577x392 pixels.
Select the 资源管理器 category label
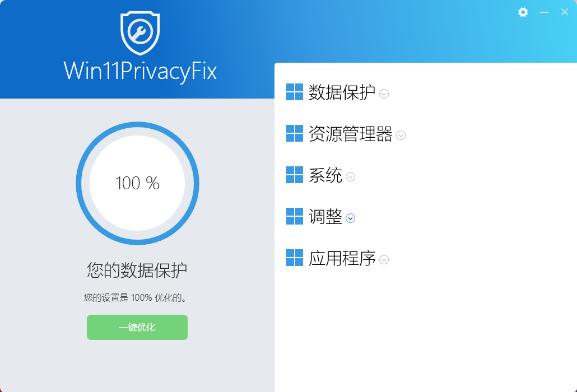click(x=350, y=134)
